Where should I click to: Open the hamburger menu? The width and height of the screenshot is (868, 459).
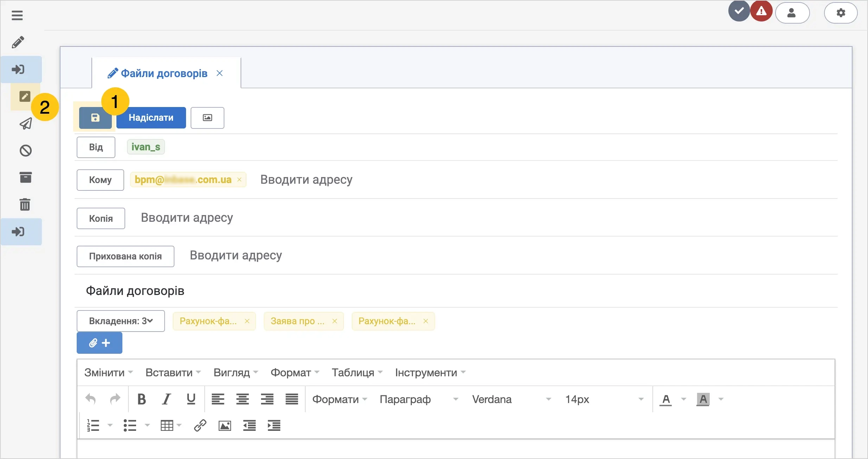point(17,15)
